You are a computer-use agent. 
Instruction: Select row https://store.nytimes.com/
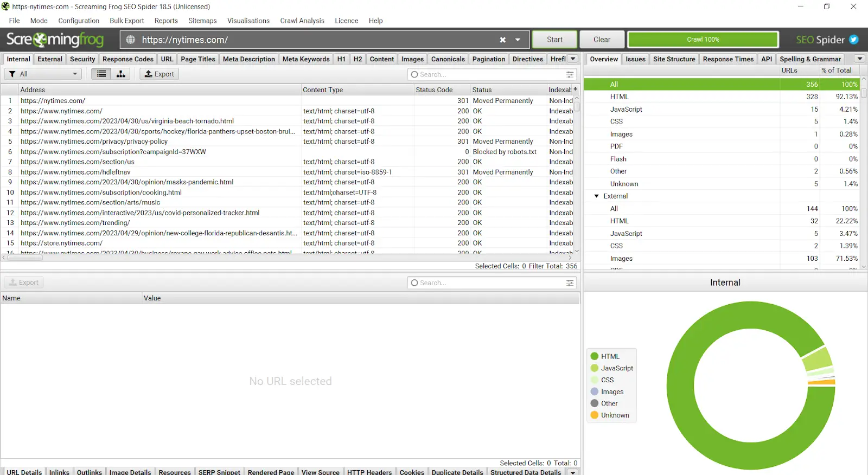pos(288,243)
